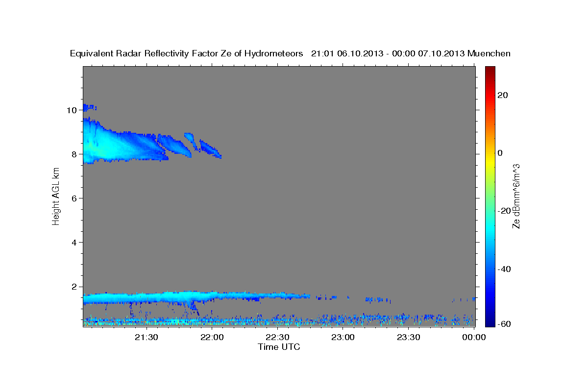This screenshot has height=392, width=588.
Task: Click the colorbar label 0
Action: pos(500,153)
